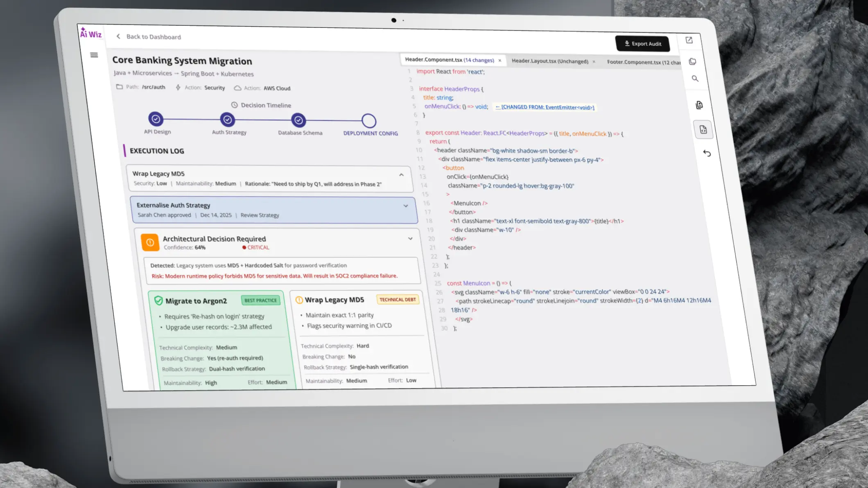Click the file copy icon in right sidebar

pos(692,61)
